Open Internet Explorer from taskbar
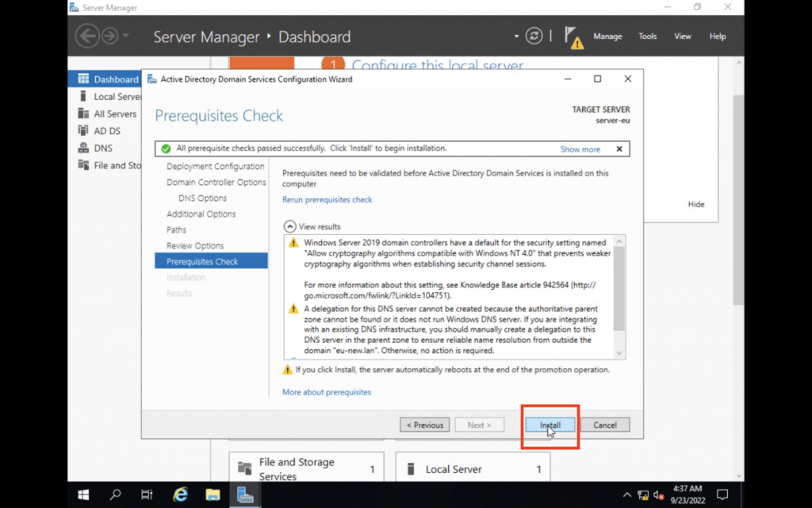Screen dimensions: 812x508 [180, 495]
